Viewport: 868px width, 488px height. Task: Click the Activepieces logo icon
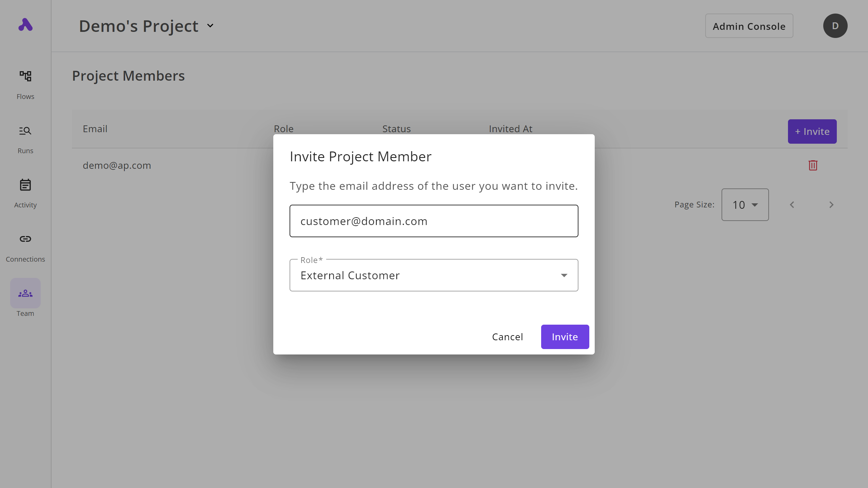point(25,25)
